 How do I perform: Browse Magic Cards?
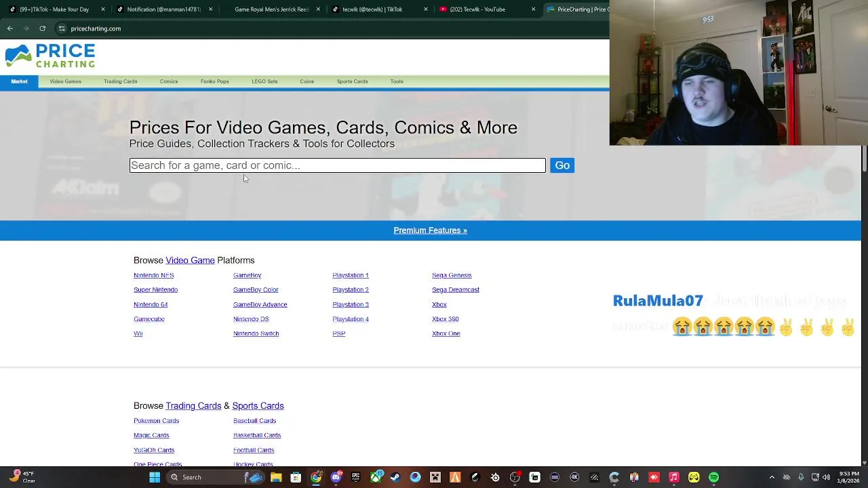(151, 435)
